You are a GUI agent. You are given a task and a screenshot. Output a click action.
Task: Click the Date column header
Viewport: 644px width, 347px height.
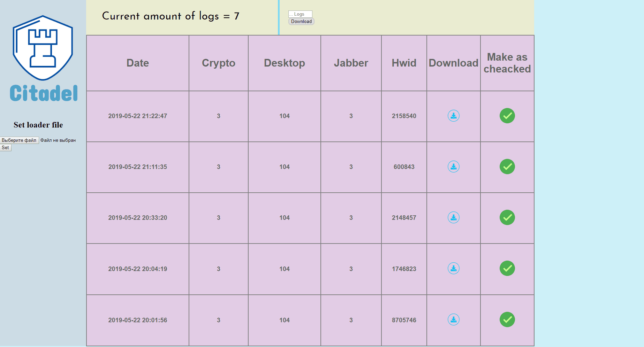pyautogui.click(x=138, y=63)
